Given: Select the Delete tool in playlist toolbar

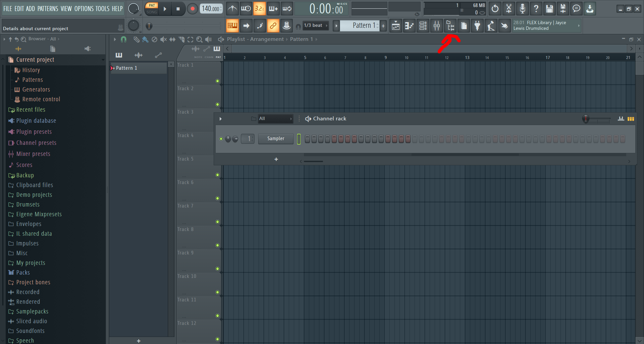Looking at the screenshot, I should point(155,40).
